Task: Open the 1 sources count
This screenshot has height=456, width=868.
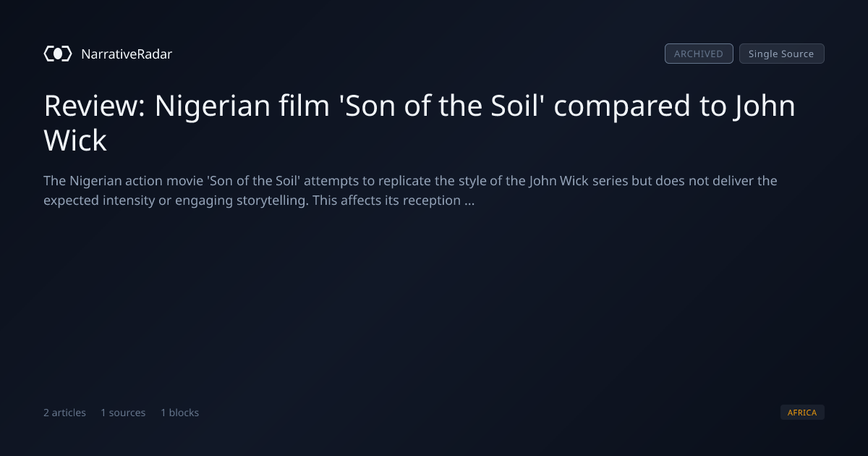Action: [x=123, y=413]
